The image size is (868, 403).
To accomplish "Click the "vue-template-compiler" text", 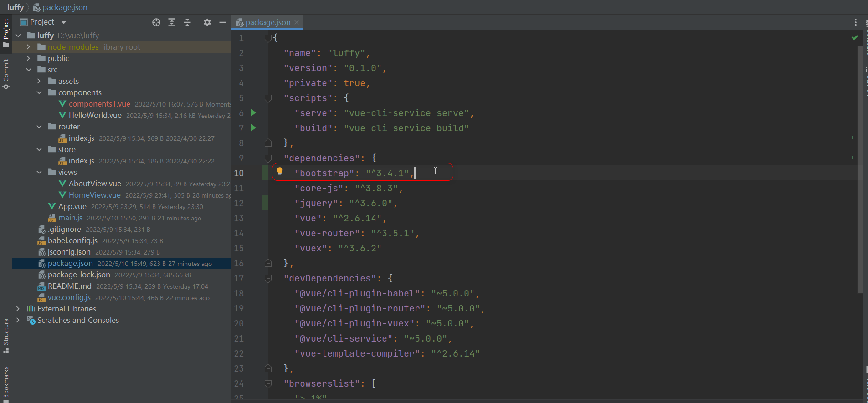I will click(357, 353).
